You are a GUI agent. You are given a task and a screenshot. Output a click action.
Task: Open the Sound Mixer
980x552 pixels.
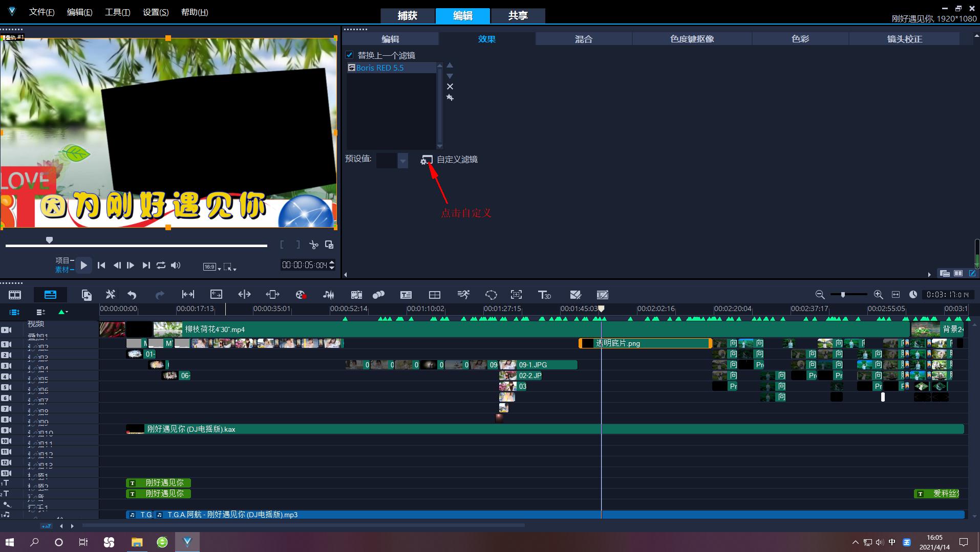[x=328, y=295]
